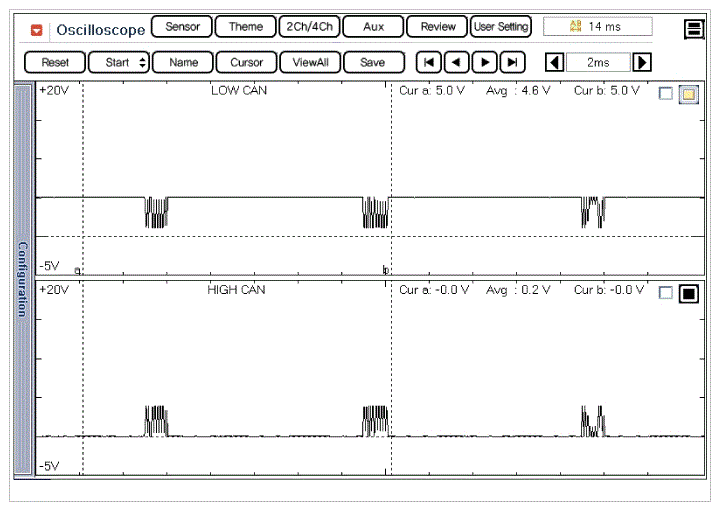Click the 2ms time base field
The height and width of the screenshot is (511, 720).
tap(598, 62)
